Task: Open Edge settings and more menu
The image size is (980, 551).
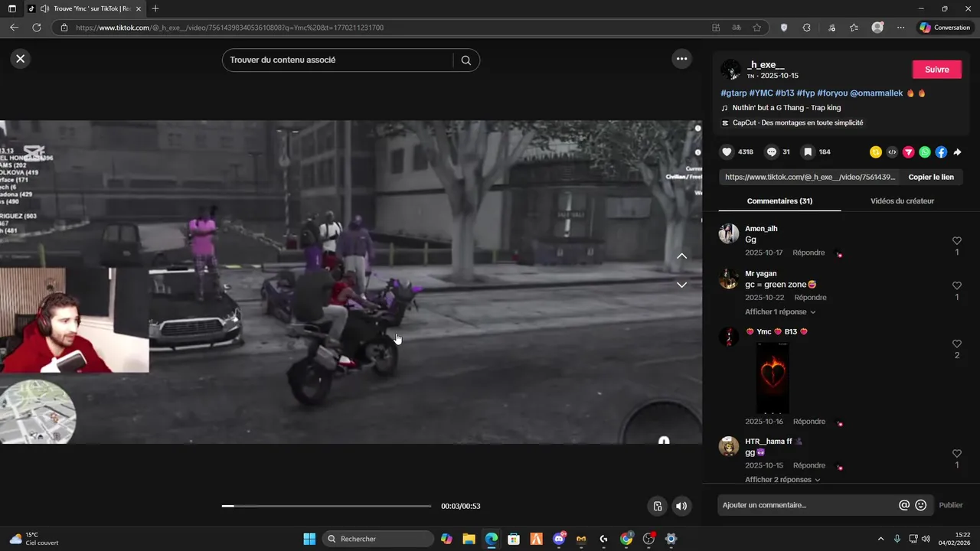Action: (x=900, y=28)
